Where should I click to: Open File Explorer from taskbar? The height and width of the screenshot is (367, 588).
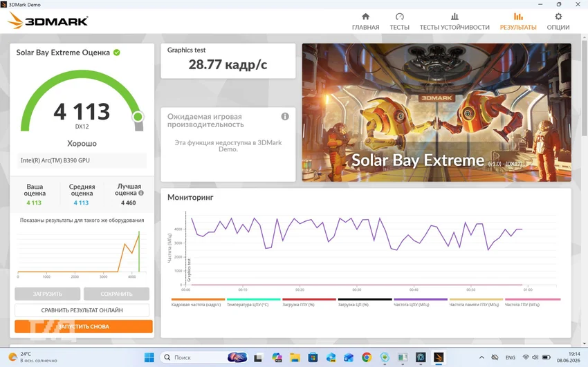point(295,357)
